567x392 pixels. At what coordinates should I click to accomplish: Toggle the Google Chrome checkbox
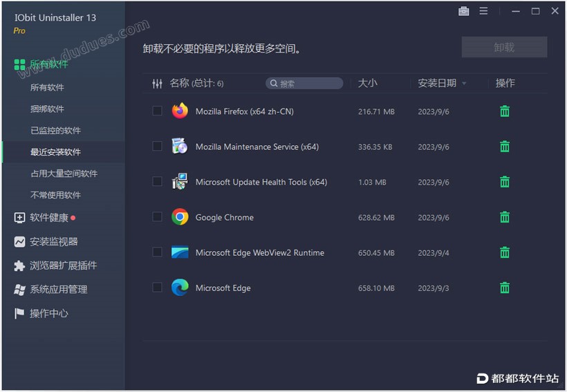coord(157,216)
